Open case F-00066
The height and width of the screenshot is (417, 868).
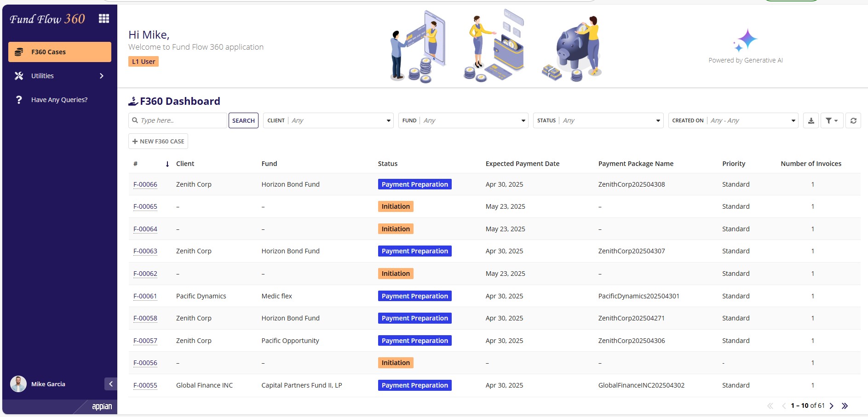(x=145, y=184)
